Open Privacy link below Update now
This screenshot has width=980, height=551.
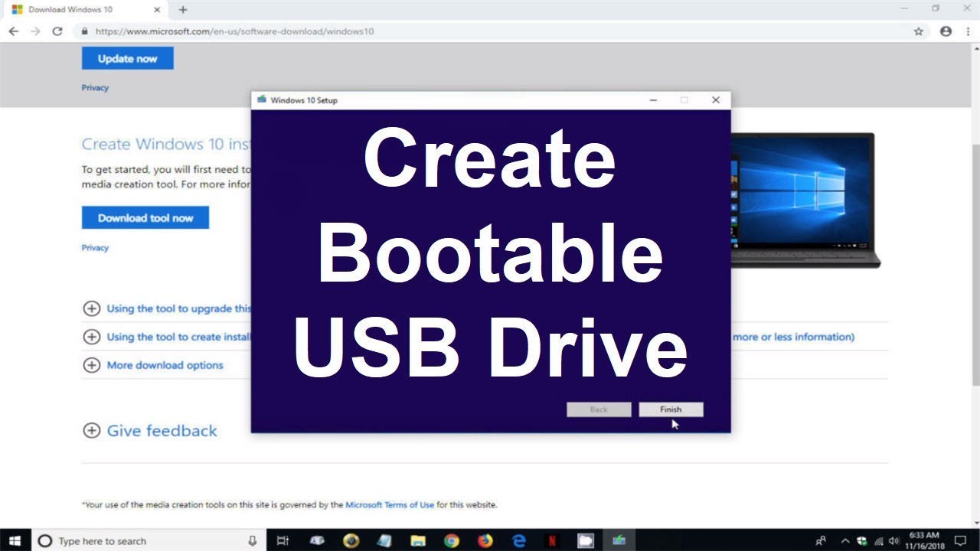click(95, 87)
